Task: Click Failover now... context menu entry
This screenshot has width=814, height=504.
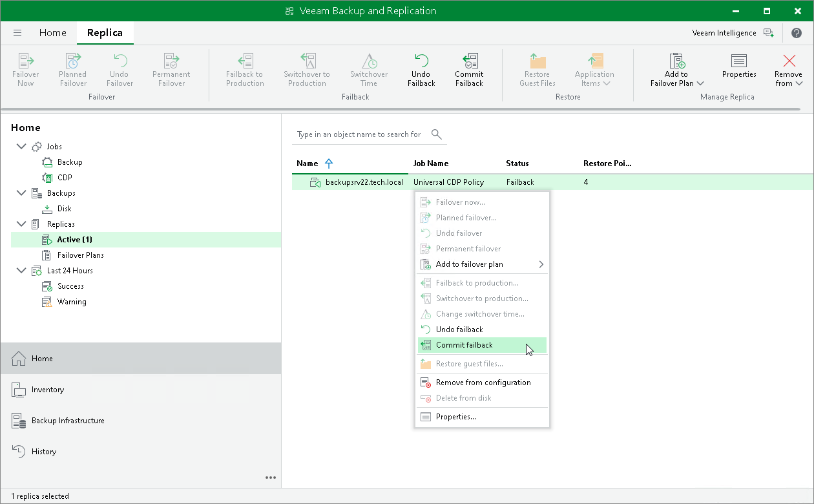Action: tap(483, 202)
